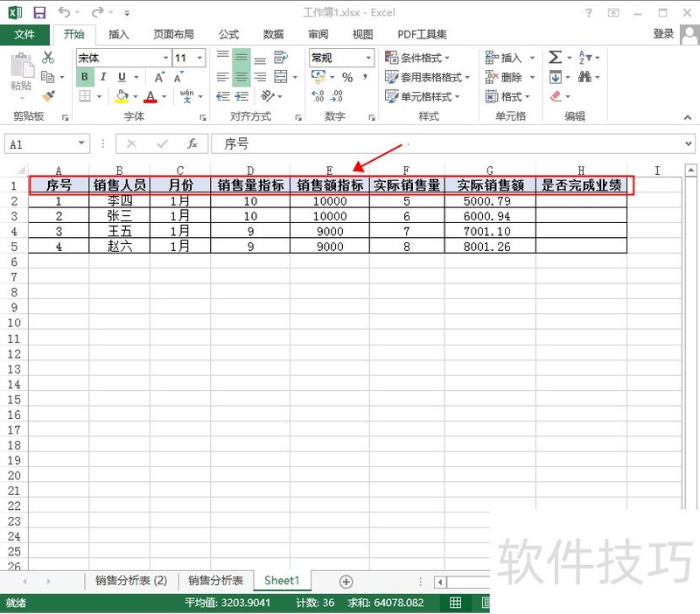This screenshot has height=614, width=700.
Task: Click the Find binoculars icon
Action: (x=584, y=77)
